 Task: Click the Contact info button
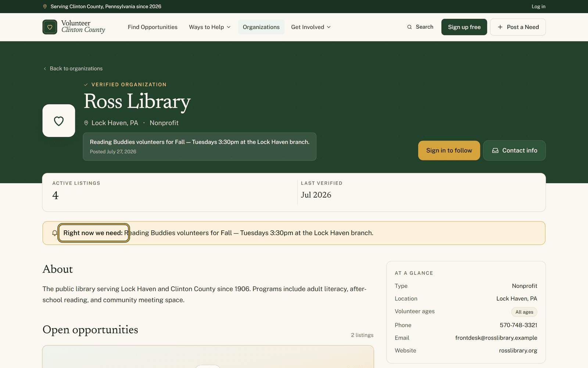[514, 151]
